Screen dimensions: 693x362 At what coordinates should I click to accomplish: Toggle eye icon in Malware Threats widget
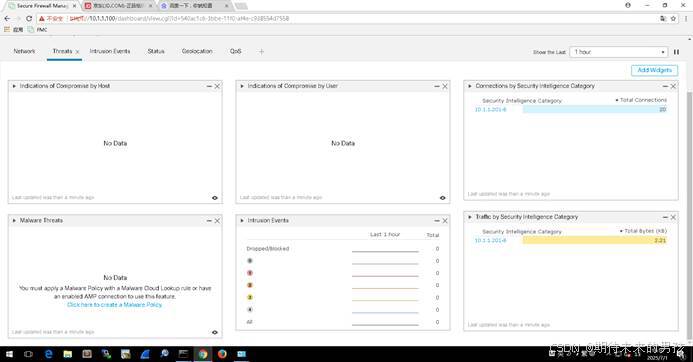click(215, 332)
